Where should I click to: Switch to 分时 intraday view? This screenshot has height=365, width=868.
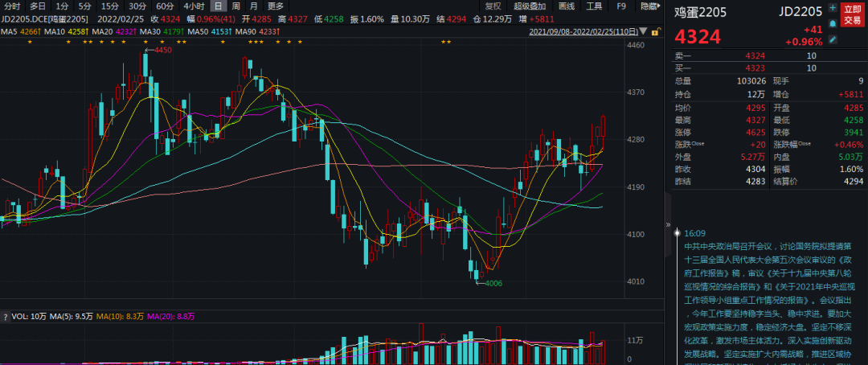pos(12,6)
